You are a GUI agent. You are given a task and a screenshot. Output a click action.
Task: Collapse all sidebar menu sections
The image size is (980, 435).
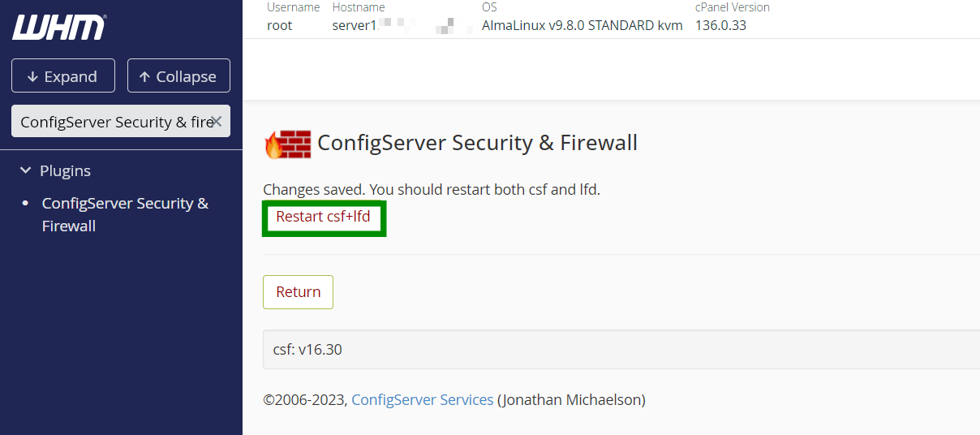(x=178, y=76)
